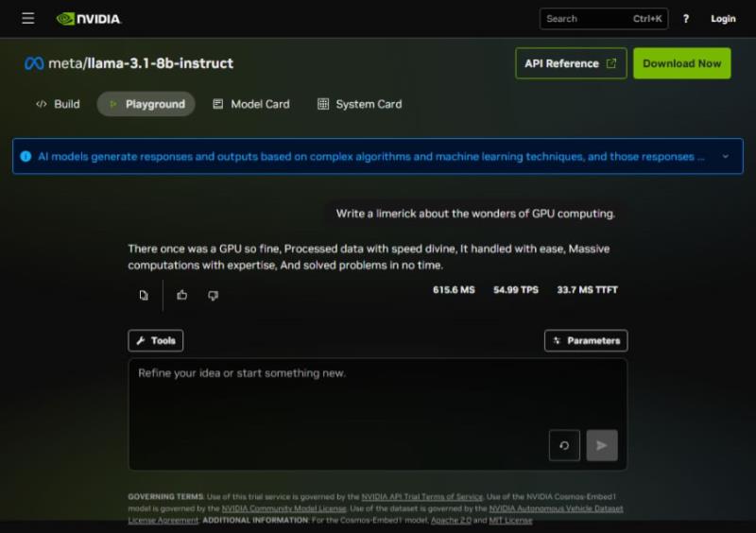
Task: Open the System Card tab
Action: click(360, 104)
